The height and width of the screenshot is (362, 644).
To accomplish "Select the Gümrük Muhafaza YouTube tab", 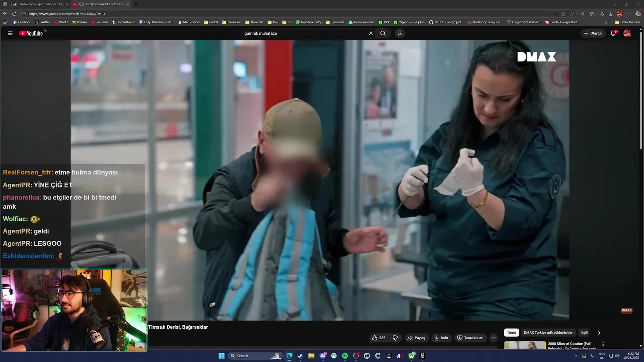I will 102,4.
